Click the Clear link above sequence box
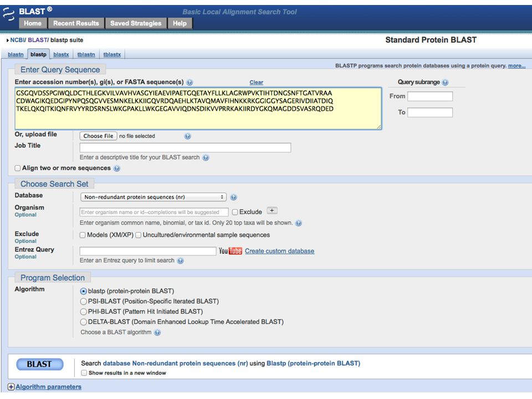This screenshot has height=399, width=532. [256, 83]
